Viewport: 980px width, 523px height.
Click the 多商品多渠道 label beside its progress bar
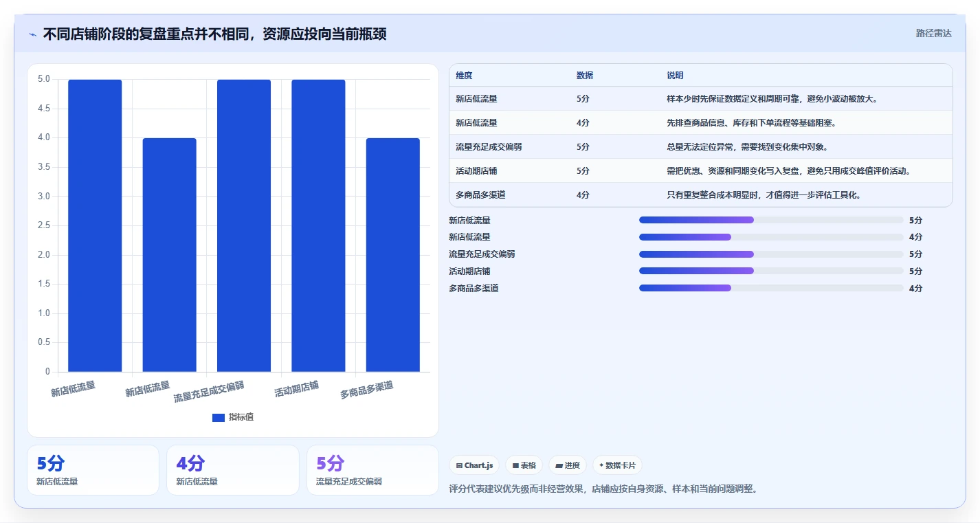click(x=474, y=288)
